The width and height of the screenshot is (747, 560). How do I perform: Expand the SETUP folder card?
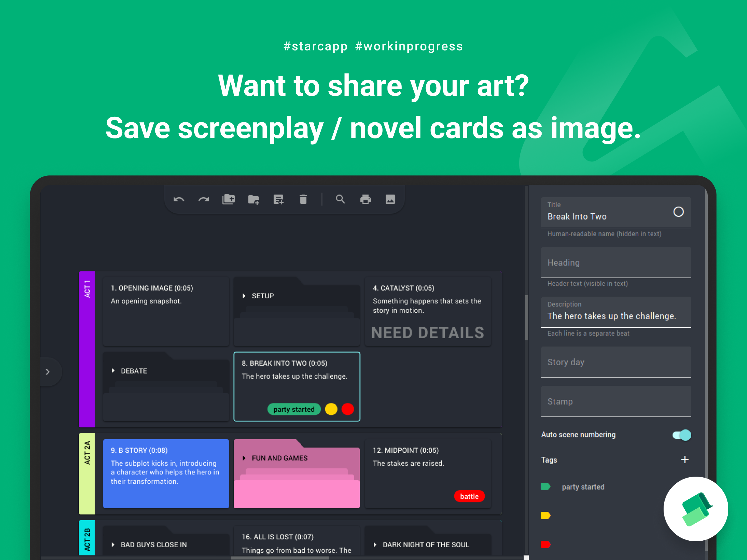pos(244,296)
